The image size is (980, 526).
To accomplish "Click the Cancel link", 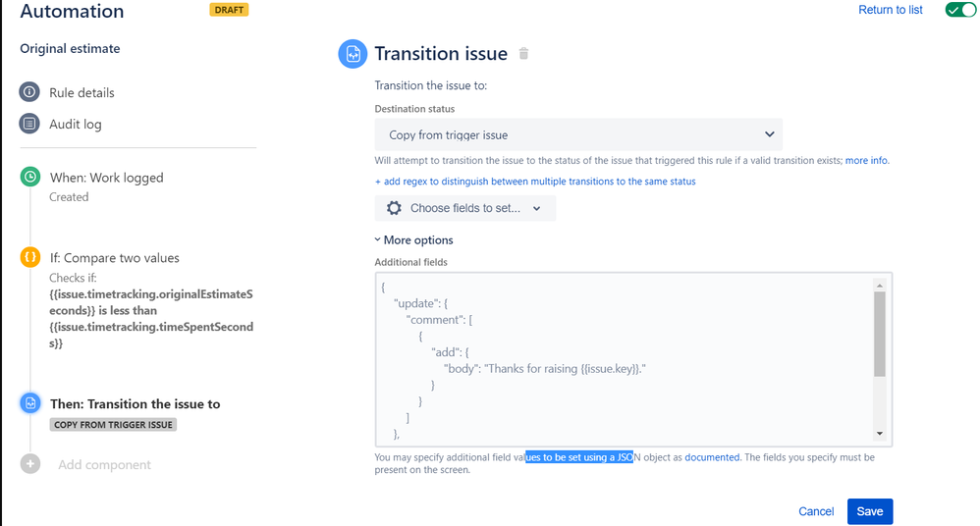I will pos(816,511).
